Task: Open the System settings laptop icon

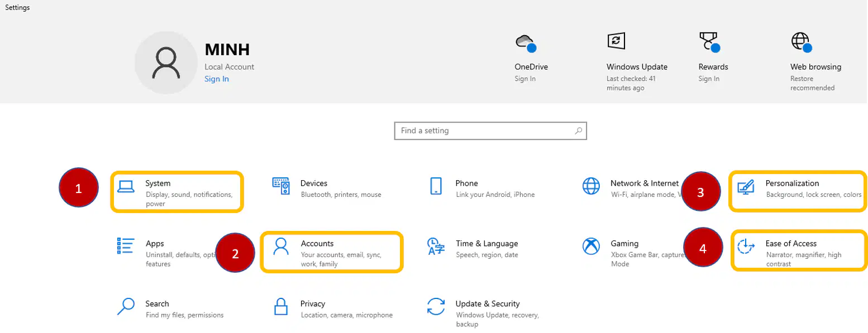Action: (x=126, y=186)
